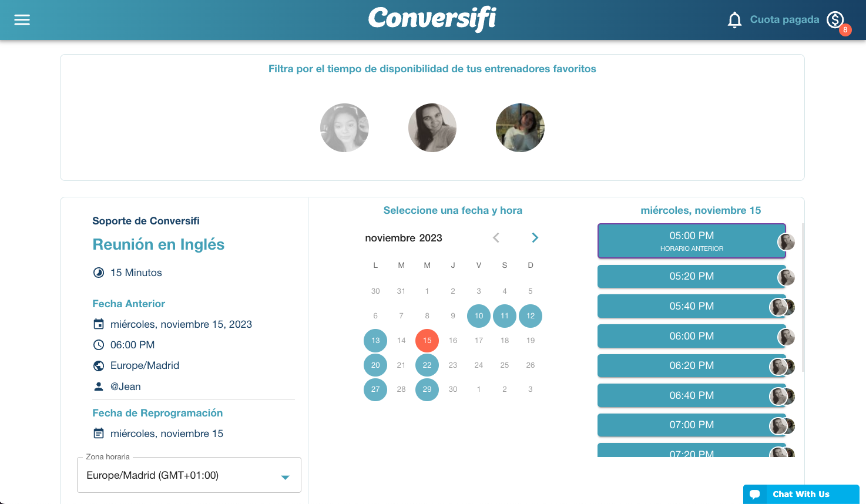Select November 22 on the calendar
The width and height of the screenshot is (866, 504).
click(427, 365)
